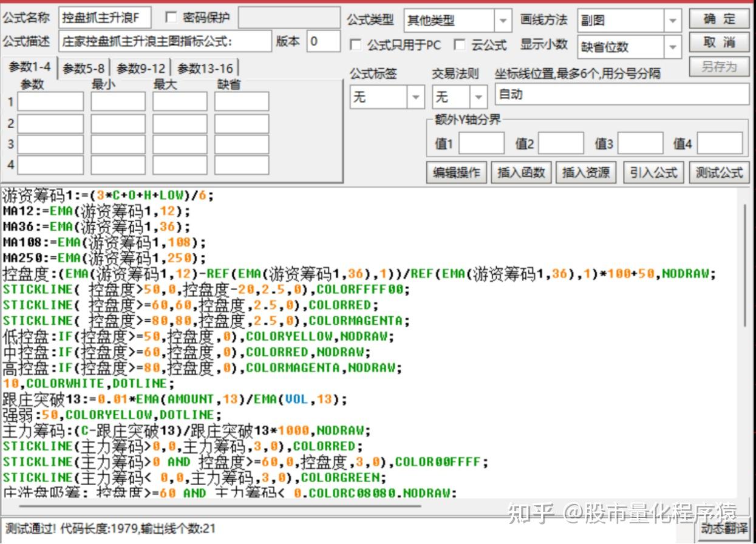Screen dimensions: 756x544
Task: Click the 值3 Y-axis boundary field
Action: (640, 144)
